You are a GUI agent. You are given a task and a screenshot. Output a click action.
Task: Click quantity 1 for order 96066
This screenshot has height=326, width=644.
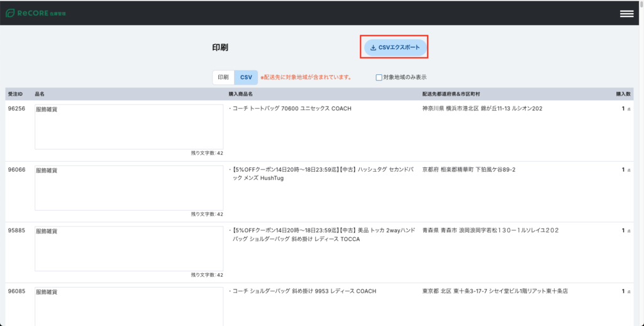tap(623, 169)
